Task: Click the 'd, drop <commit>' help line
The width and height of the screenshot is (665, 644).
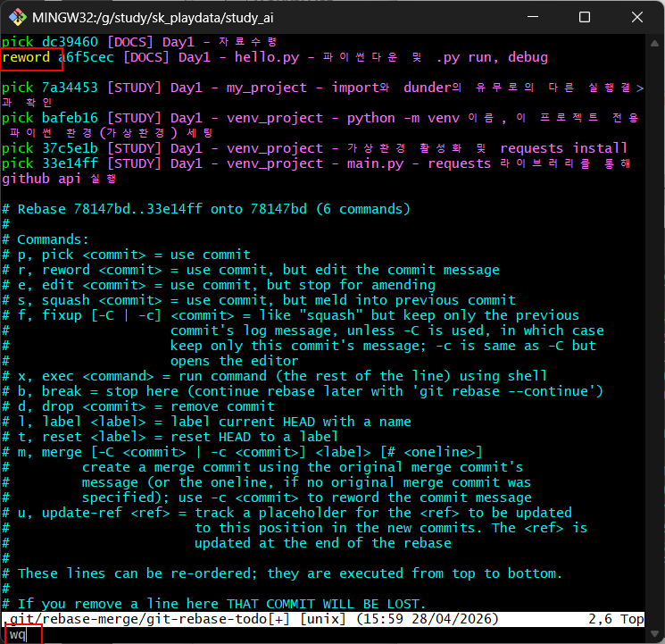Action: click(138, 406)
